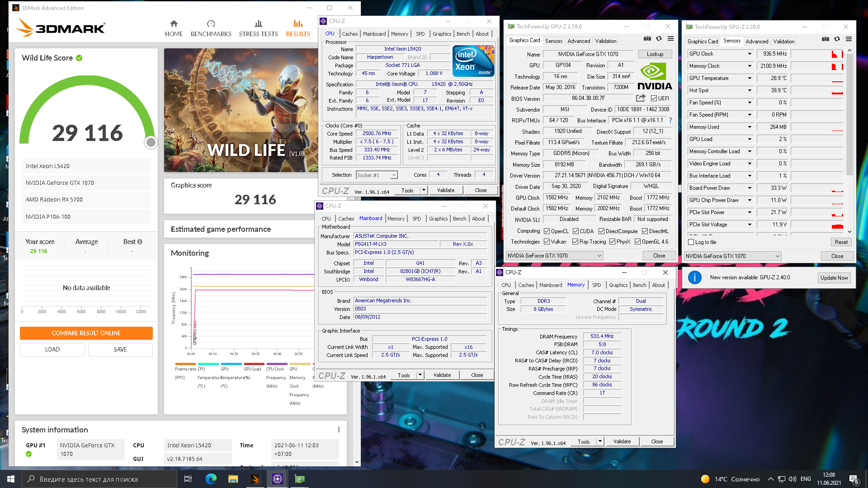
Task: Click the Windows taskbar search box
Action: coord(99,479)
